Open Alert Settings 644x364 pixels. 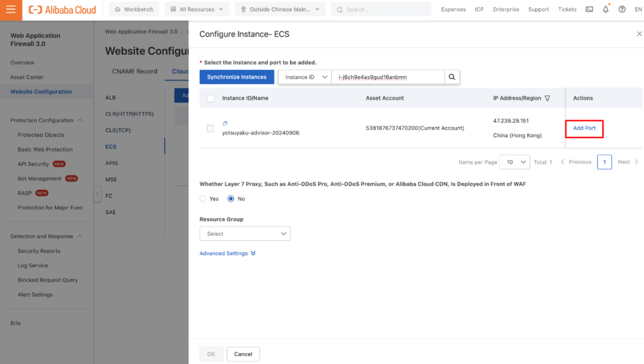pyautogui.click(x=35, y=294)
